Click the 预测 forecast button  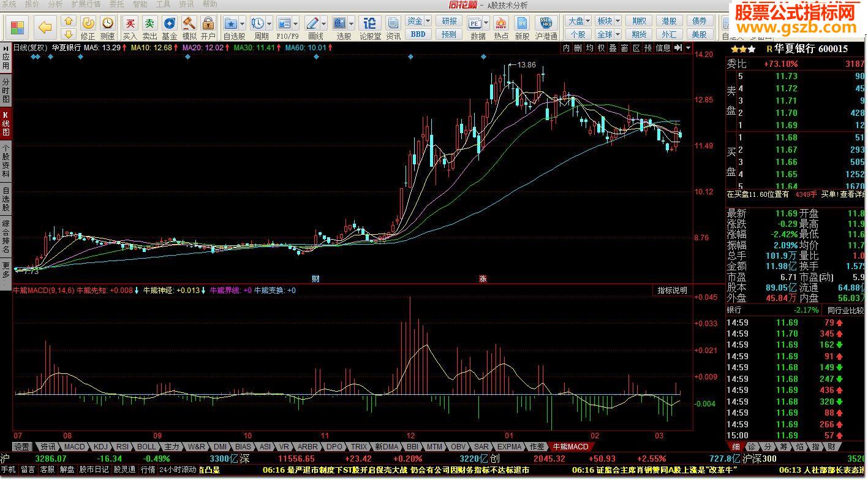450,34
